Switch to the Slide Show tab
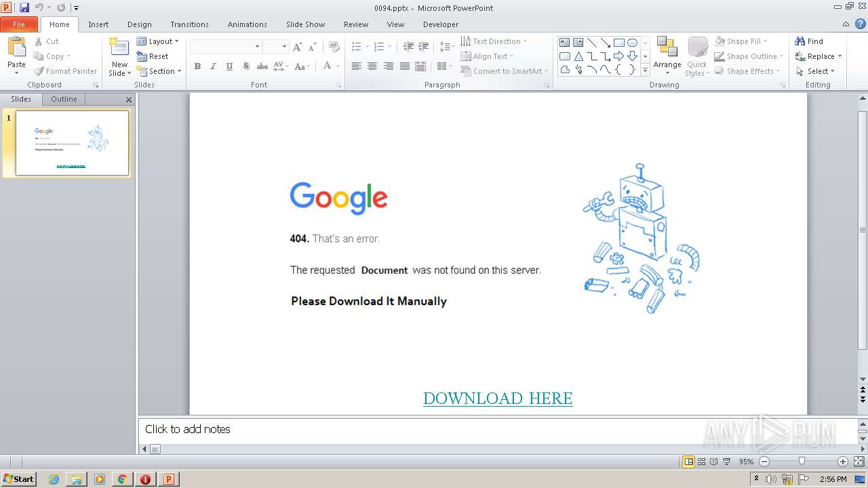The image size is (868, 488). 306,24
